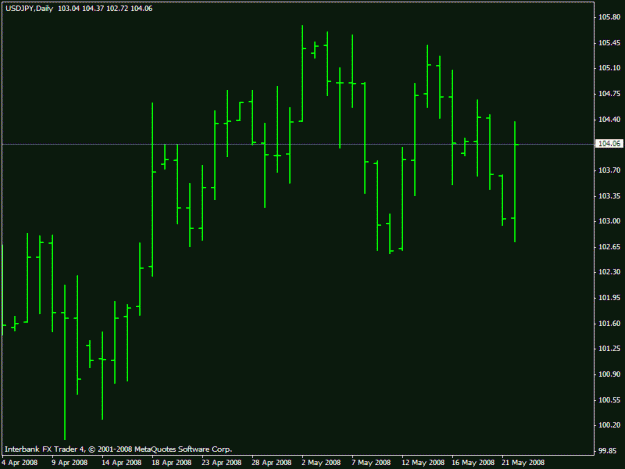Click the 7 May 2008 date label

pos(371,463)
